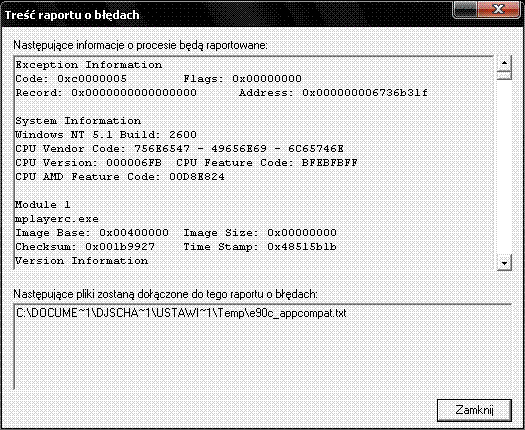This screenshot has width=525, height=430.
Task: Click the Time Stamp value 0x48515b1b
Action: (x=302, y=247)
